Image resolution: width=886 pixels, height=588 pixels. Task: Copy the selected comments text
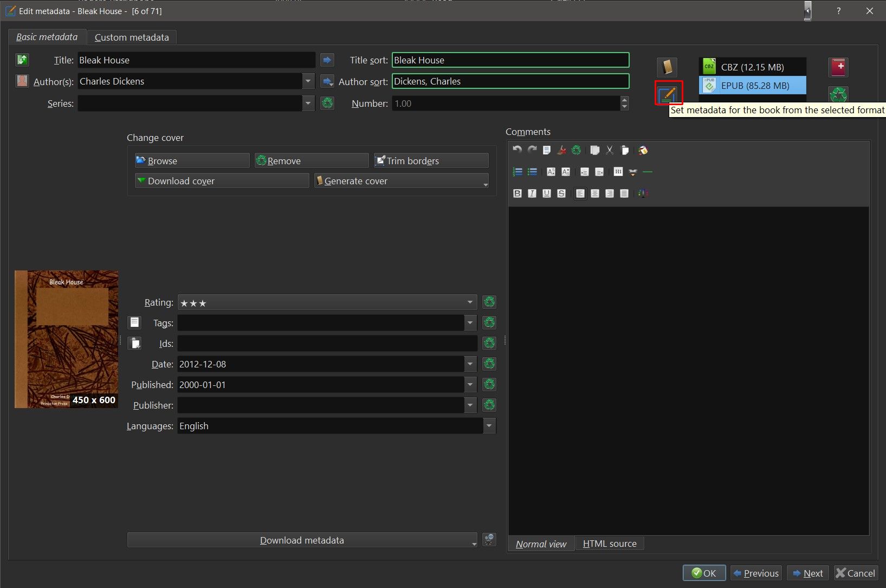point(595,150)
